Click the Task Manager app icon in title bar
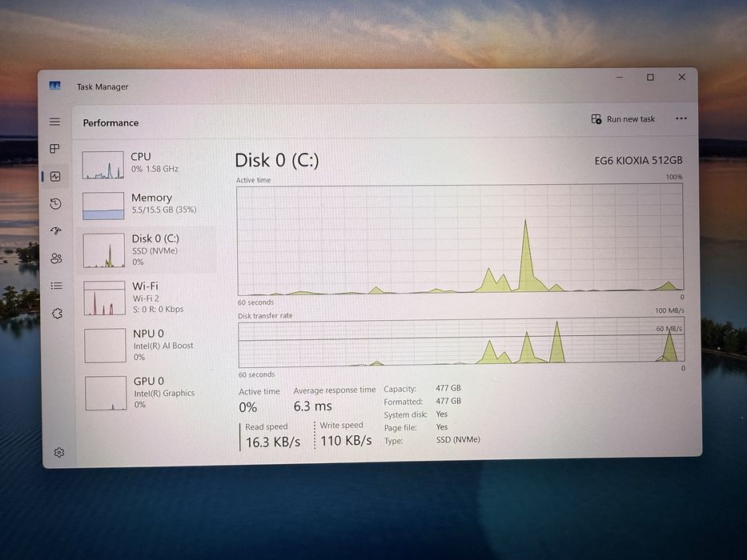 [x=54, y=86]
